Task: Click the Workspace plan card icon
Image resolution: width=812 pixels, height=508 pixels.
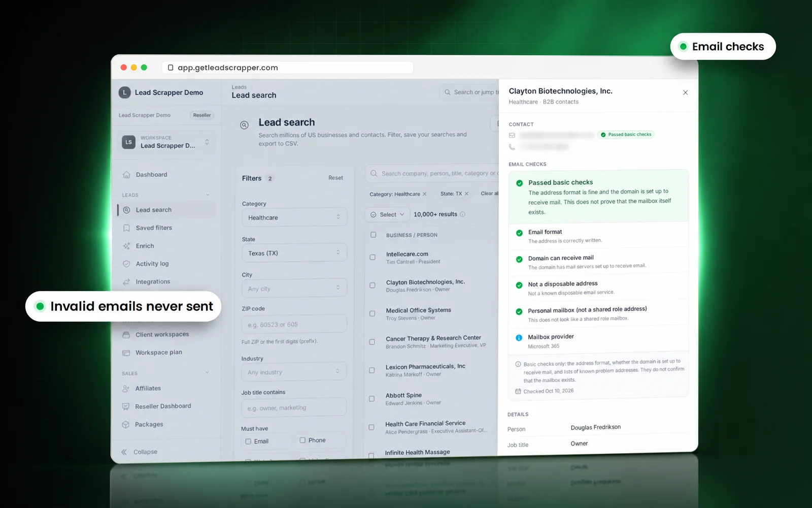Action: pos(126,353)
